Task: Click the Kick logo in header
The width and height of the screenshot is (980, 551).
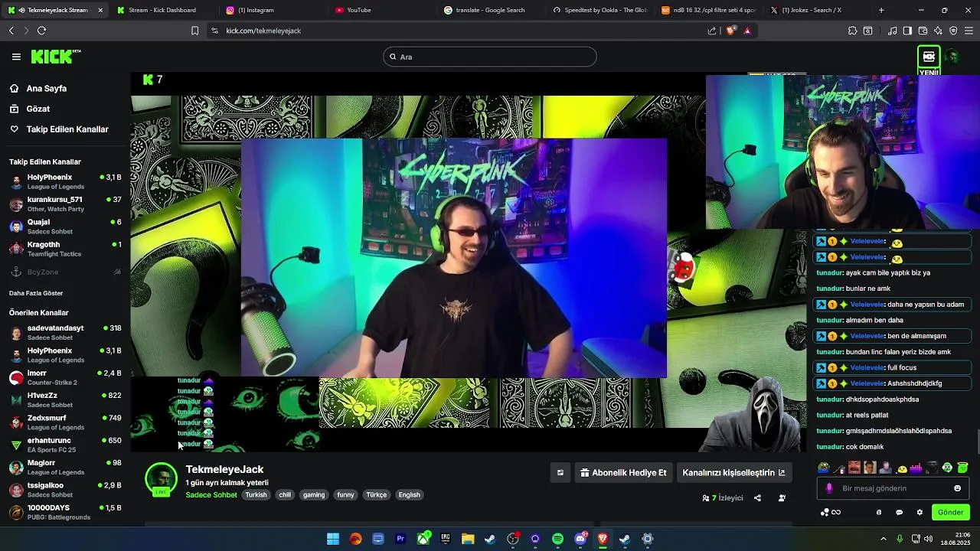Action: (55, 57)
